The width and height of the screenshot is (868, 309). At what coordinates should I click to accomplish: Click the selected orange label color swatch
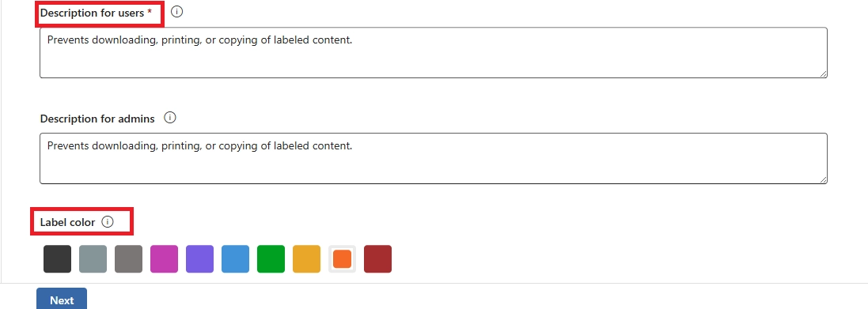tap(342, 258)
